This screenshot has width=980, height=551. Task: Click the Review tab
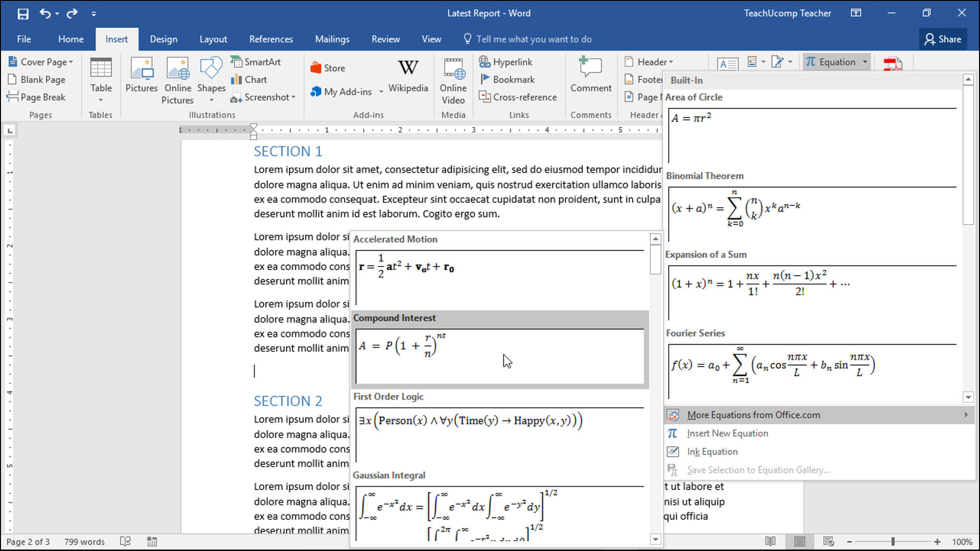pos(386,38)
